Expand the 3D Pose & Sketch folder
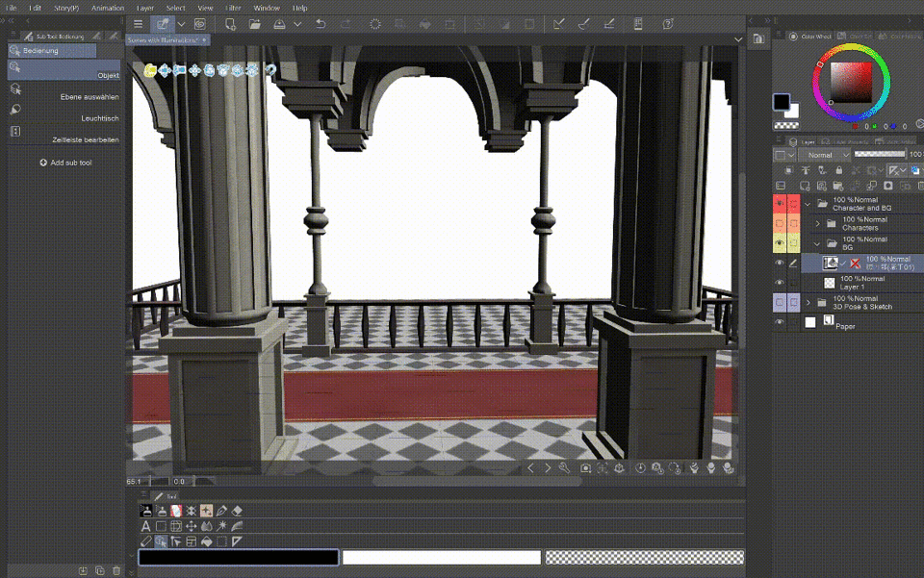 click(808, 303)
